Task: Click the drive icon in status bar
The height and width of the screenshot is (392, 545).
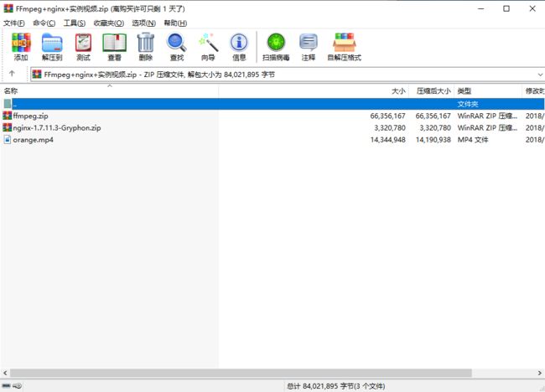Action: [6, 386]
